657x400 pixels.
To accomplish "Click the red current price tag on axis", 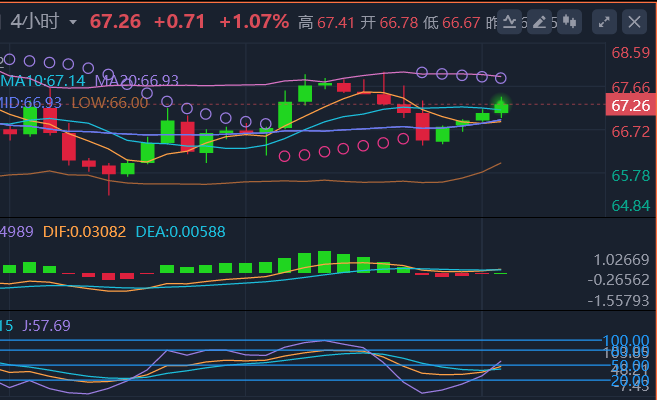I will [x=630, y=105].
